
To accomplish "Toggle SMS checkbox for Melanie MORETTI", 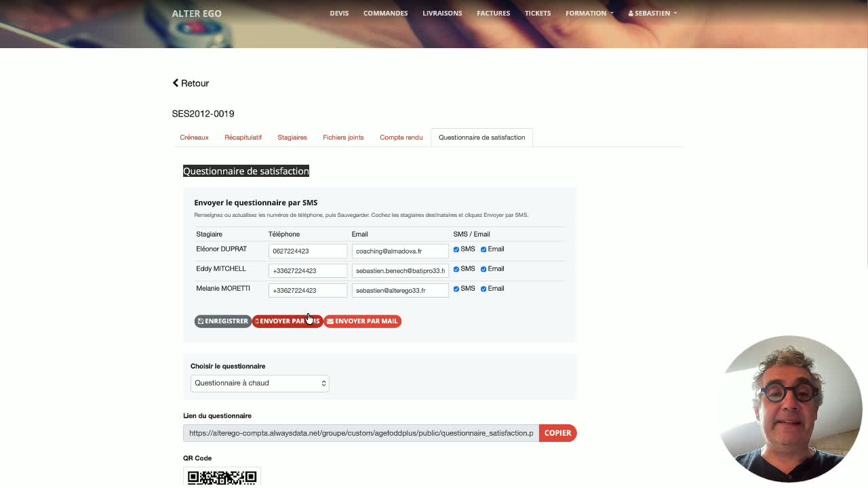I will pyautogui.click(x=456, y=289).
